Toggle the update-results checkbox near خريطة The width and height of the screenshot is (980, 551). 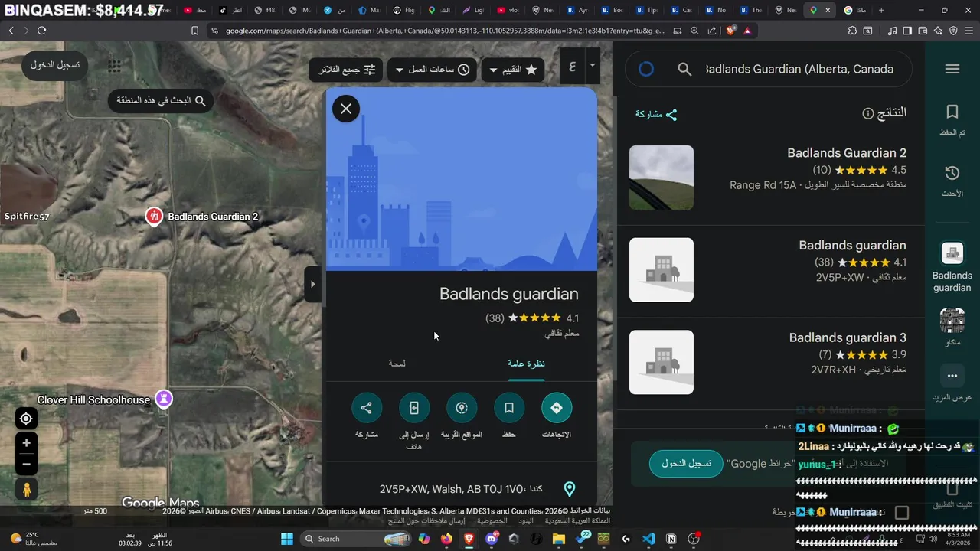tap(902, 513)
